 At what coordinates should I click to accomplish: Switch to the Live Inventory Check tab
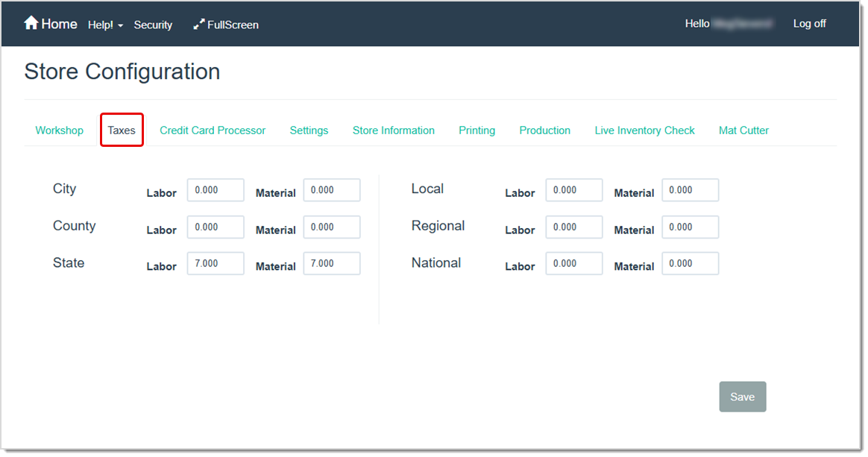click(644, 130)
